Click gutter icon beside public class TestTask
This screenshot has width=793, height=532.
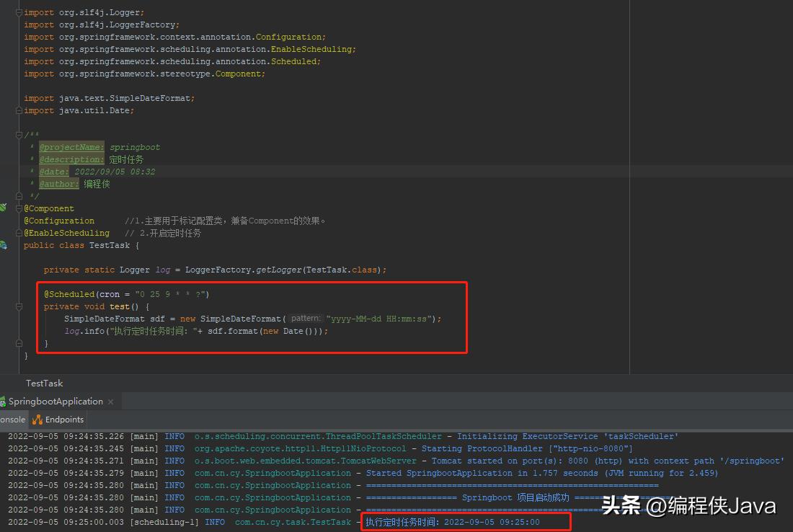(3, 245)
